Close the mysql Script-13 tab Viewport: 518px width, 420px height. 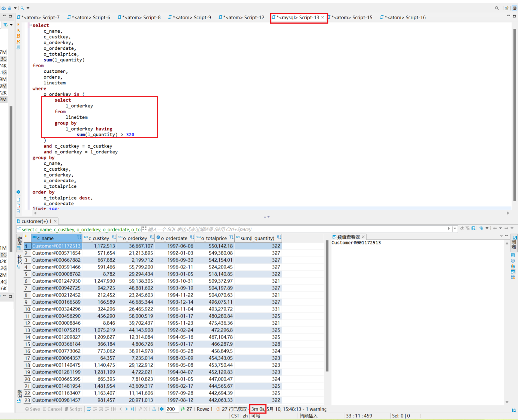(322, 17)
